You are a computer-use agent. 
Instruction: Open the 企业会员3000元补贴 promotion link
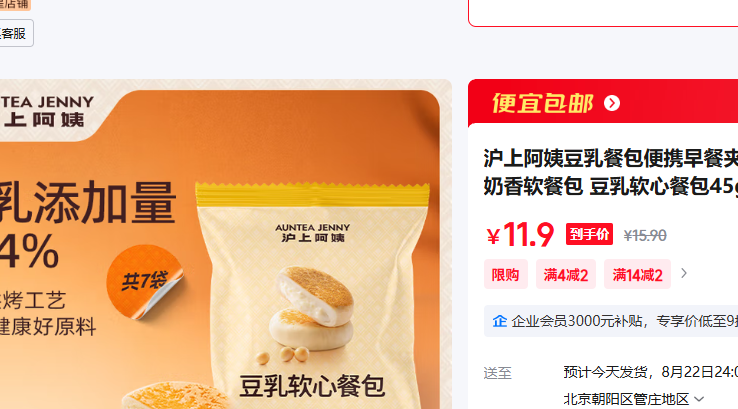pyautogui.click(x=624, y=321)
